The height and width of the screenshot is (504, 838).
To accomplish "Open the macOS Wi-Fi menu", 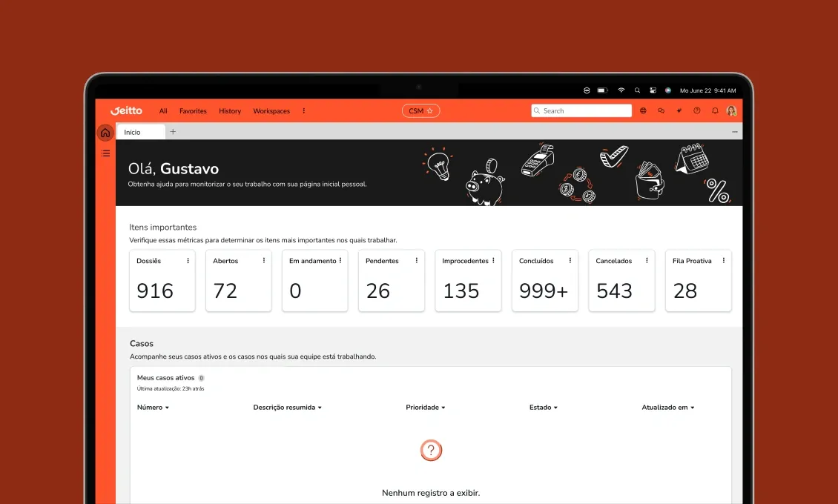I will [x=621, y=90].
